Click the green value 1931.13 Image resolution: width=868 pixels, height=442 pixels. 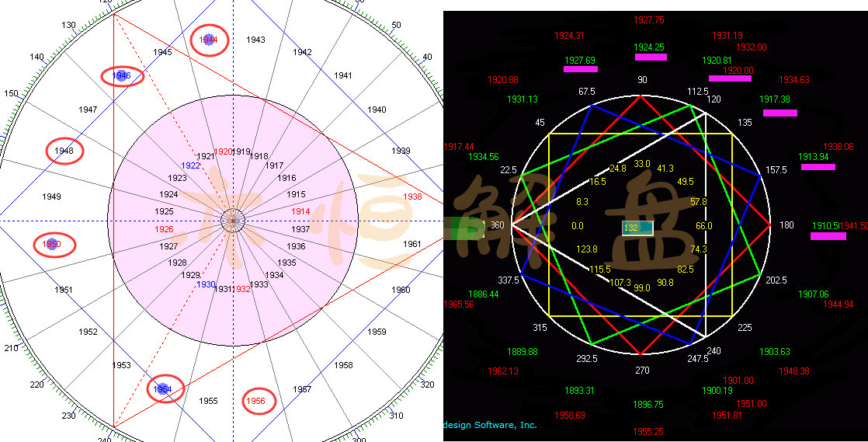[x=523, y=99]
